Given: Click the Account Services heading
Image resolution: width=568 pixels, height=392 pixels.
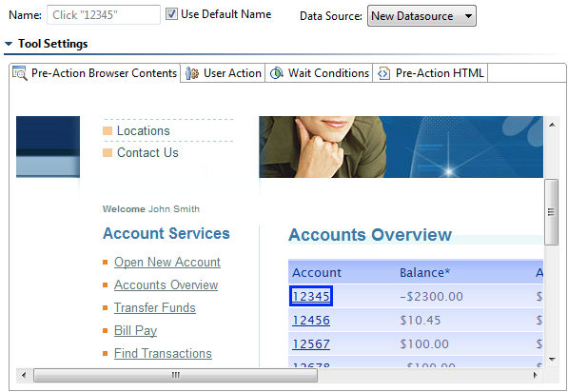Looking at the screenshot, I should click(x=166, y=233).
